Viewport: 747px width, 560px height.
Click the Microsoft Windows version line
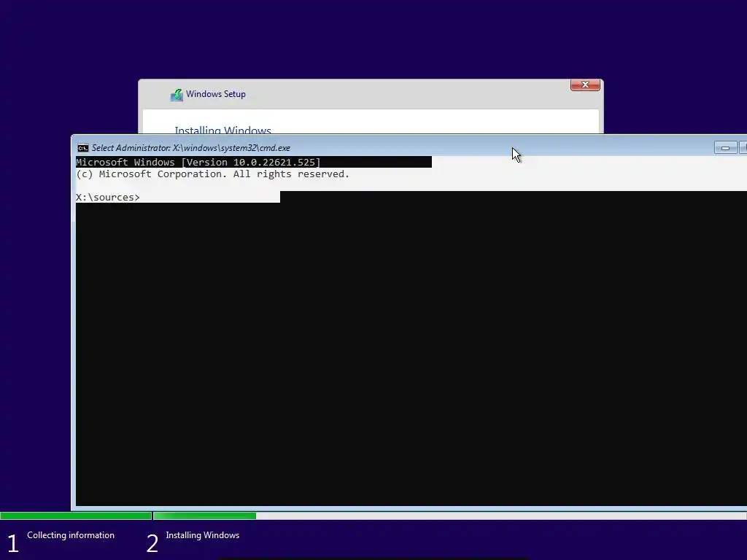tap(198, 162)
